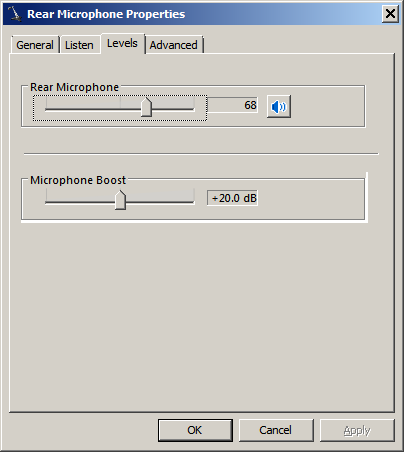
Task: Go to the Advanced tab
Action: click(174, 45)
